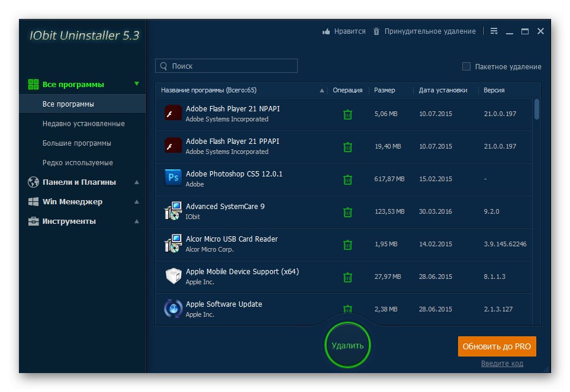Viewport: 570px width, 392px height.
Task: Click trash icon for Advanced SystemCare 9
Action: (x=347, y=212)
